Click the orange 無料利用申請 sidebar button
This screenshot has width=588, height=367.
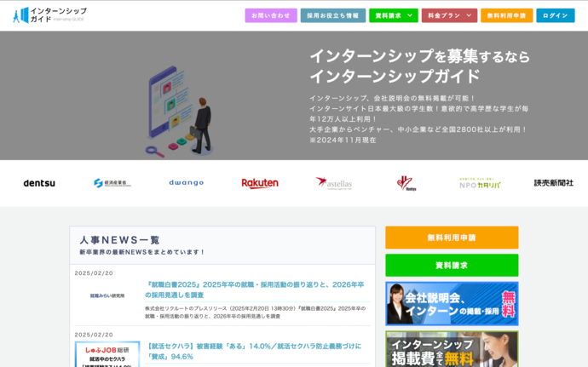pos(452,238)
